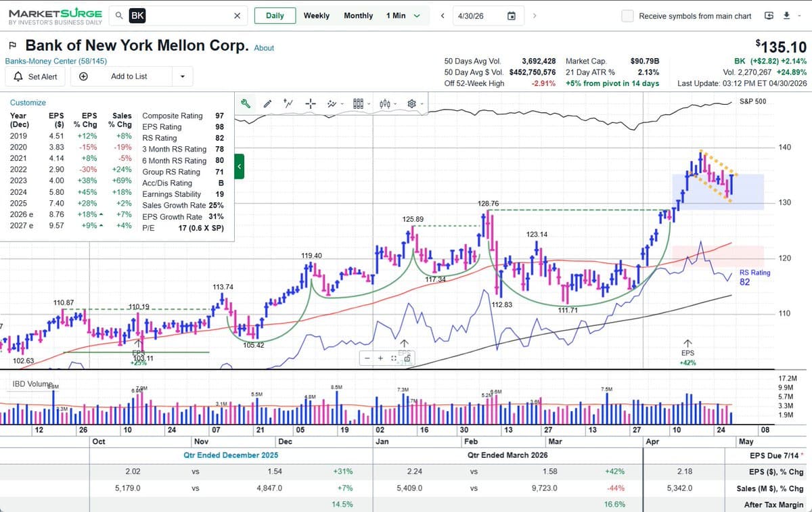Click the Acc/Dis Rating B row
Screen dimensions: 812x512
coord(183,183)
